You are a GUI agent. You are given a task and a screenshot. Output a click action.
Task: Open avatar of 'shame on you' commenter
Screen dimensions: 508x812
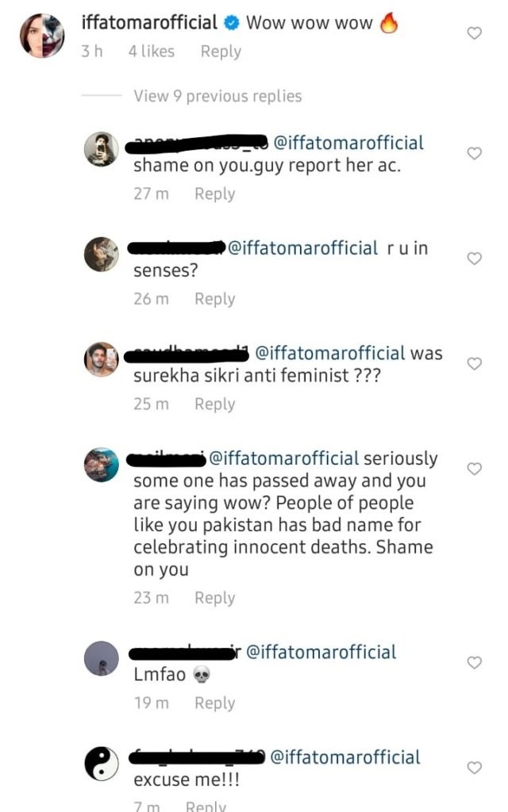(x=102, y=151)
